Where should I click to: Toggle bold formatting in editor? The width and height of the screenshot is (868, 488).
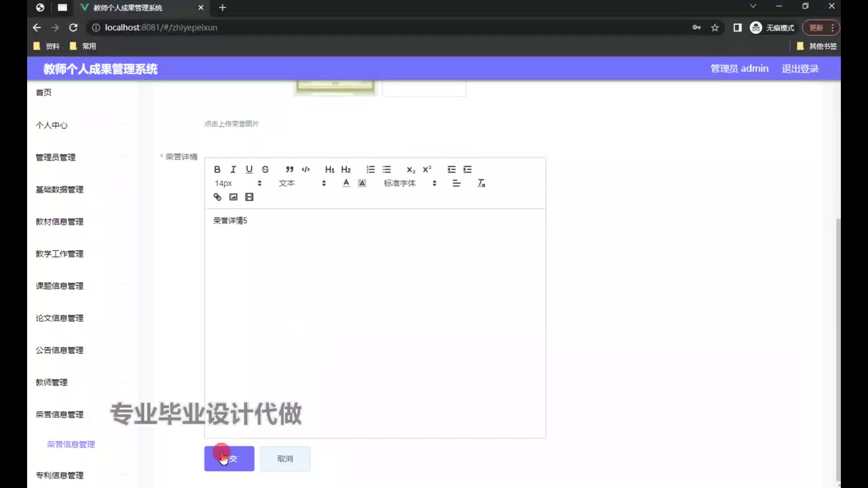(217, 169)
